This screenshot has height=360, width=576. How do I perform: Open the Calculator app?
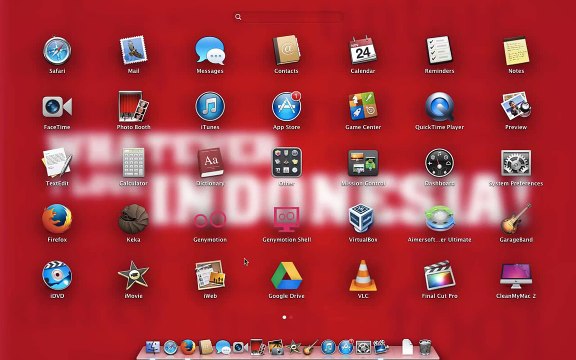133,163
